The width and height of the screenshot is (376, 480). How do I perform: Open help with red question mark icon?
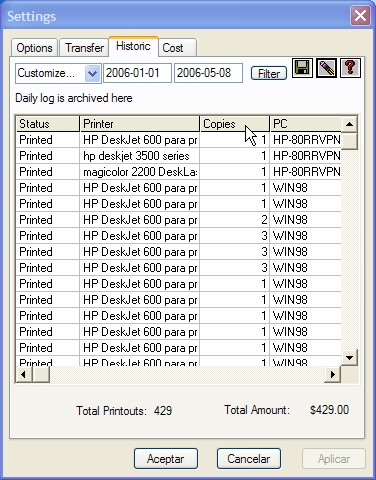click(x=350, y=68)
